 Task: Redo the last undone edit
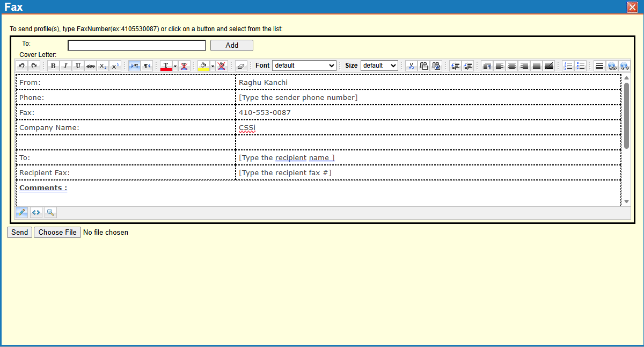coord(34,66)
